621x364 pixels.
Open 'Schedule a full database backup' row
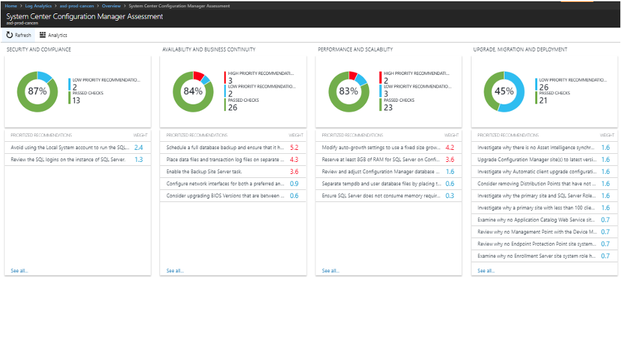point(233,148)
